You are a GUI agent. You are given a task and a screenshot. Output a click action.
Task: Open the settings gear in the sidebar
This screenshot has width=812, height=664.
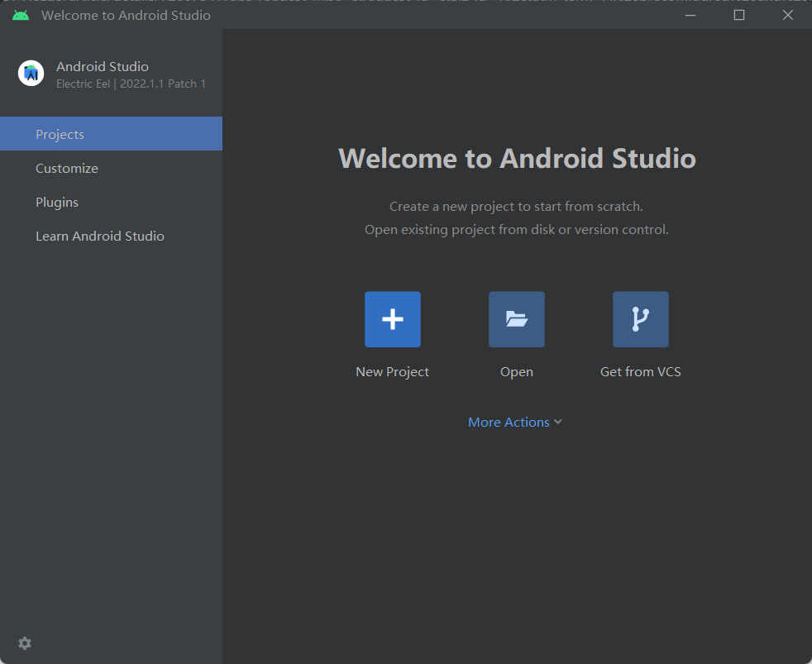(25, 643)
